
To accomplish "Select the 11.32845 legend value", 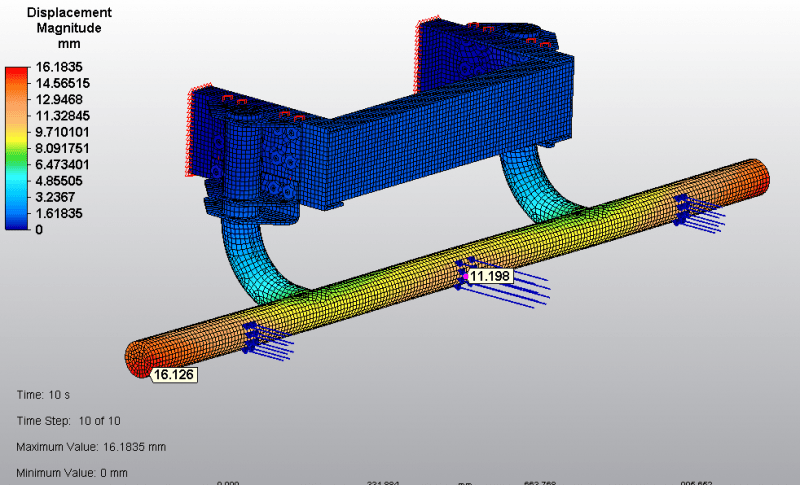I will coord(62,116).
